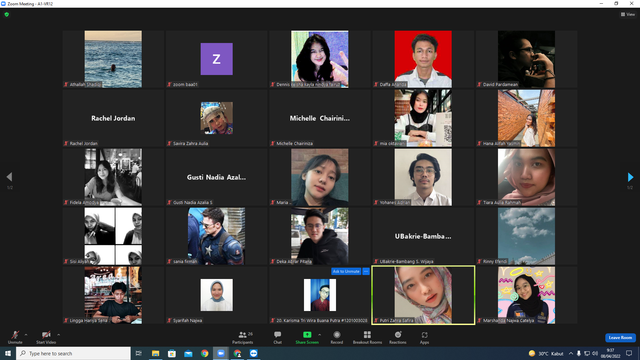This screenshot has height=360, width=640.
Task: Open the Participants panel
Action: (243, 337)
